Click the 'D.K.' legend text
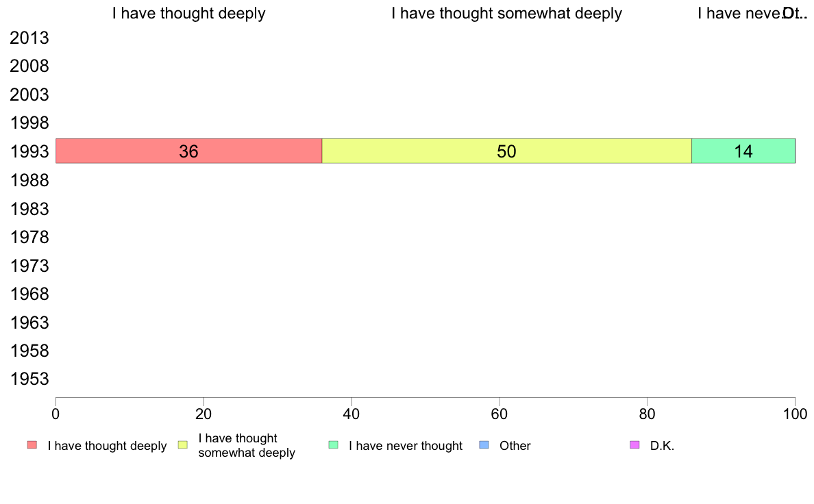This screenshot has width=814, height=504. (x=662, y=446)
